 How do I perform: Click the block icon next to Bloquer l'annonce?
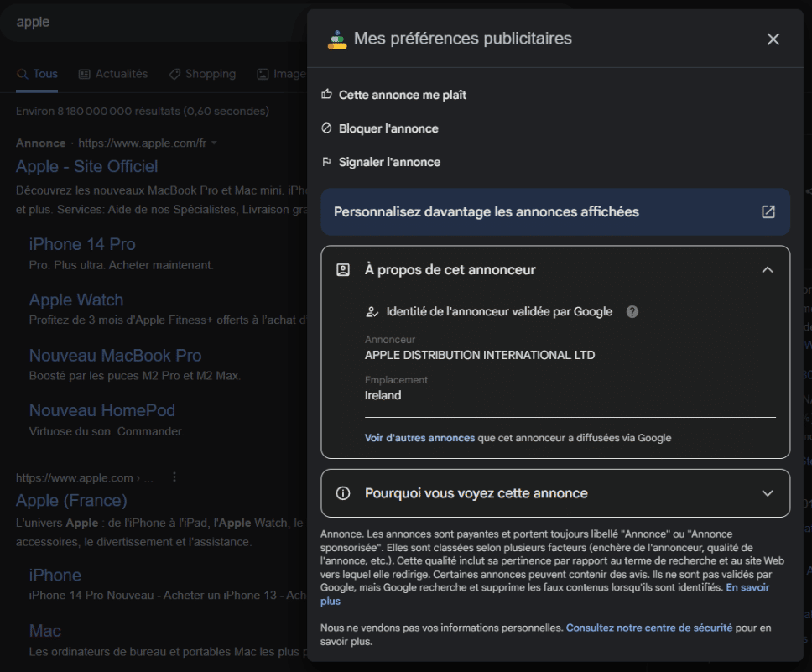(326, 128)
